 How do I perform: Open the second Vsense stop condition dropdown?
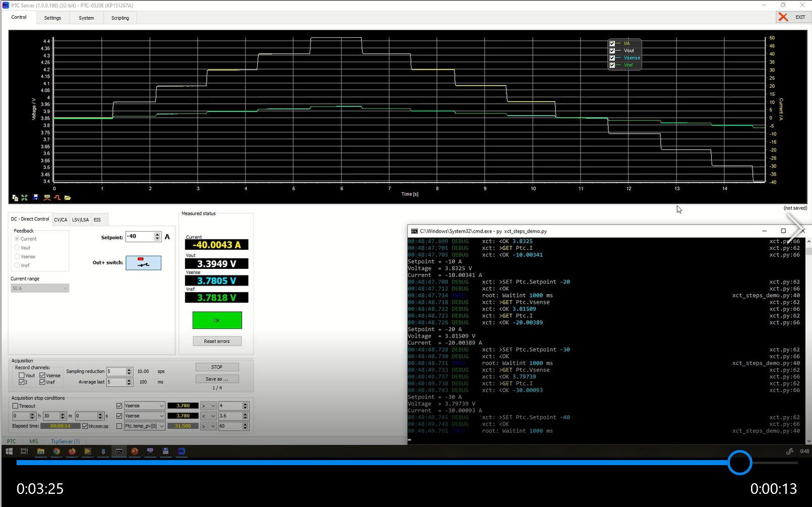pos(145,416)
